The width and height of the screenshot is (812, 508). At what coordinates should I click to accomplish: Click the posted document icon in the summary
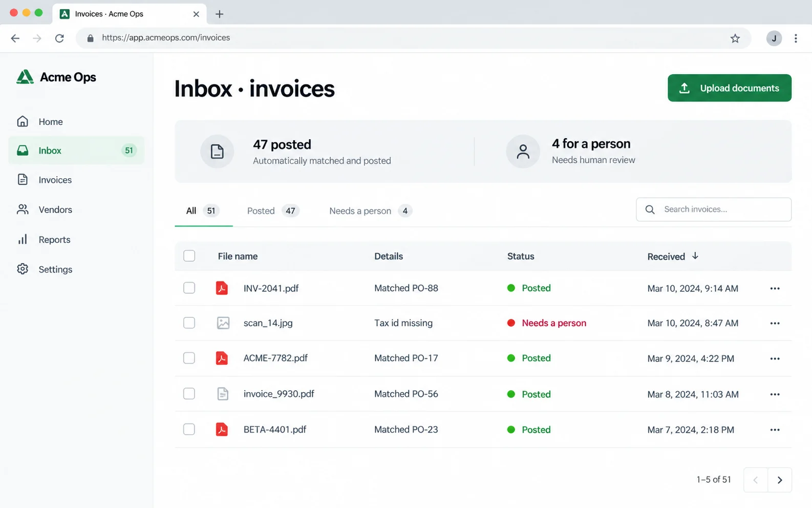click(x=217, y=152)
